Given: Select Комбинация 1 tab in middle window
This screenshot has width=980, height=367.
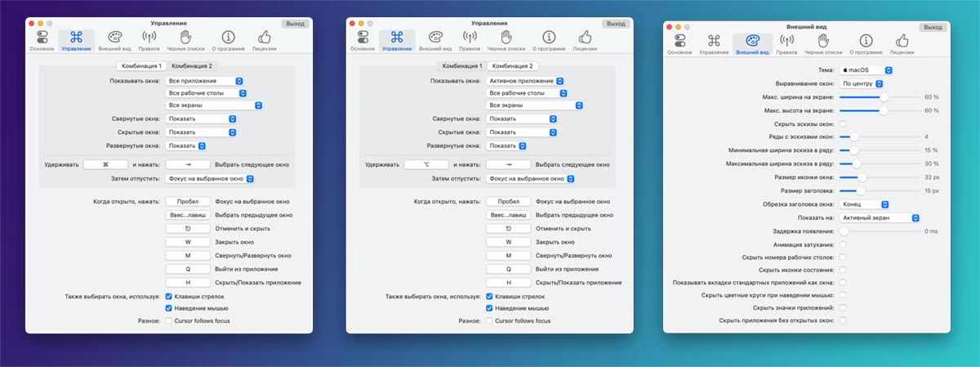Looking at the screenshot, I should (x=462, y=65).
